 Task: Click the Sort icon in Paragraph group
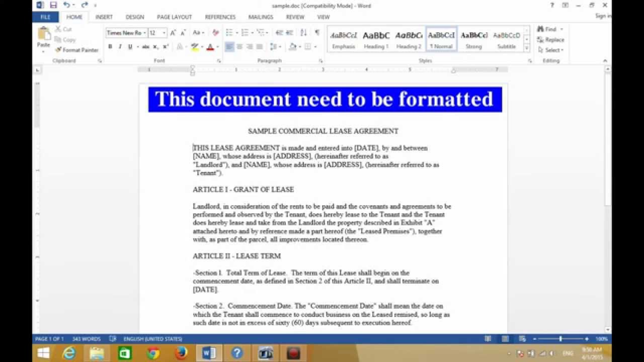[303, 33]
